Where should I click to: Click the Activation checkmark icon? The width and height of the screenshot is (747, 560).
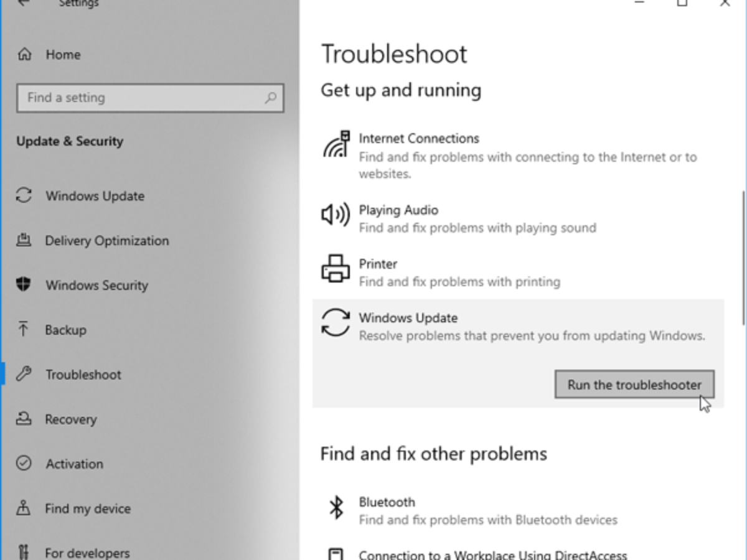coord(24,464)
